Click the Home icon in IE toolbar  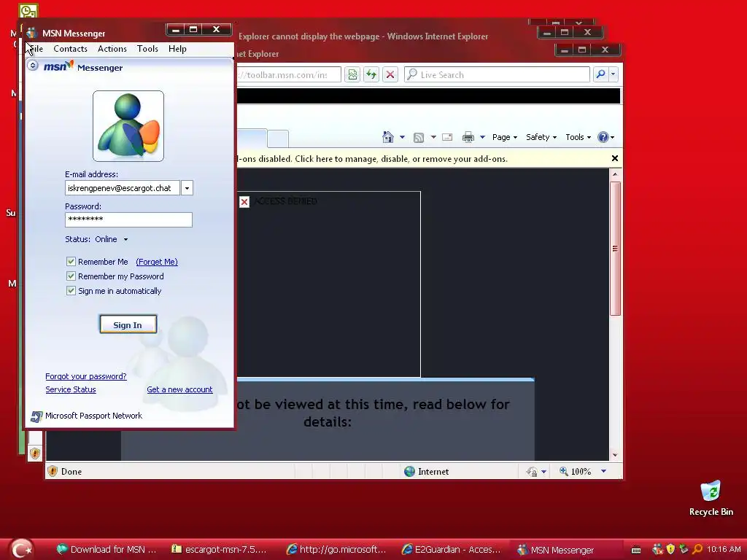pos(388,137)
